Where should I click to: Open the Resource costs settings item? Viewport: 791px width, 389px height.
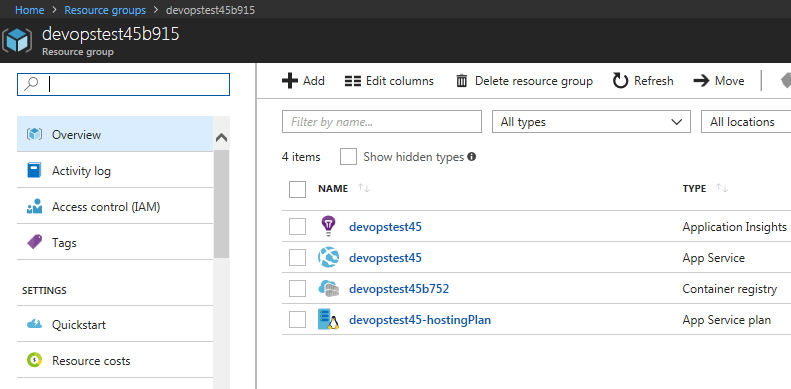(x=115, y=360)
